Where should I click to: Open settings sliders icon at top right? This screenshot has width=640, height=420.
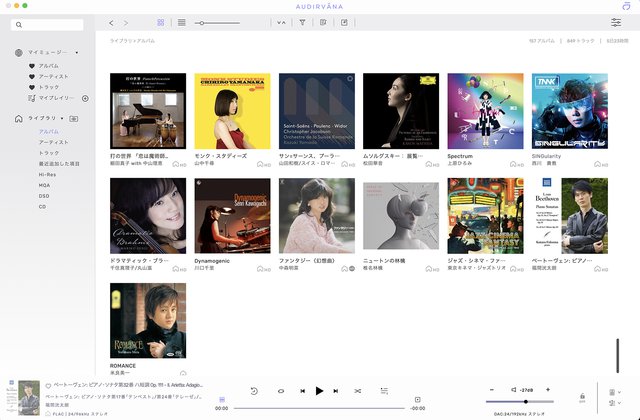tap(616, 22)
